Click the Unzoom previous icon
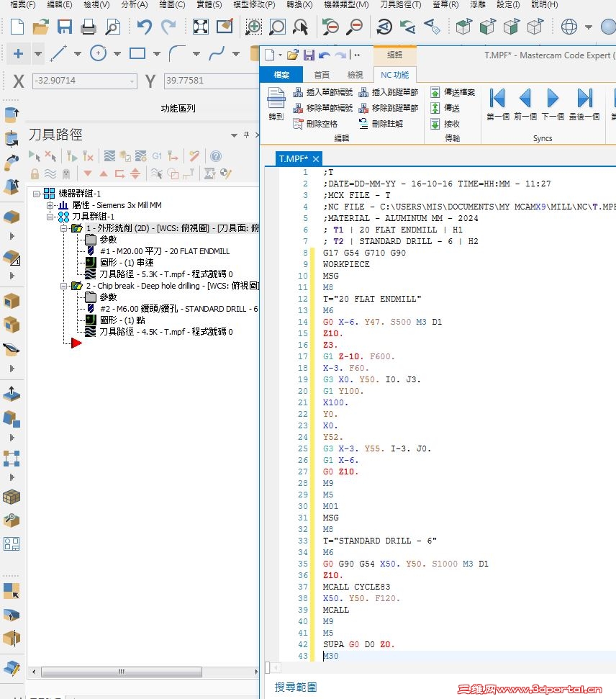This screenshot has height=699, width=616. click(330, 27)
